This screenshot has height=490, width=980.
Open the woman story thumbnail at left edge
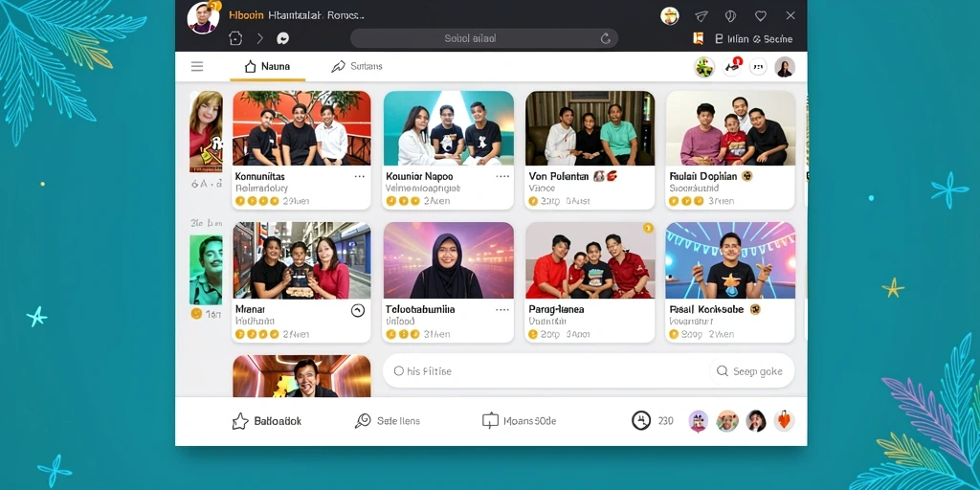tap(207, 131)
